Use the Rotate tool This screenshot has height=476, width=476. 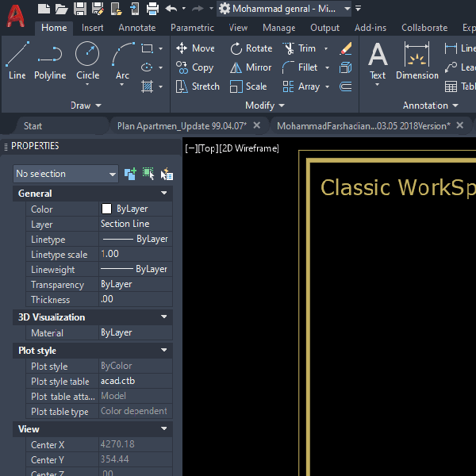tap(251, 48)
